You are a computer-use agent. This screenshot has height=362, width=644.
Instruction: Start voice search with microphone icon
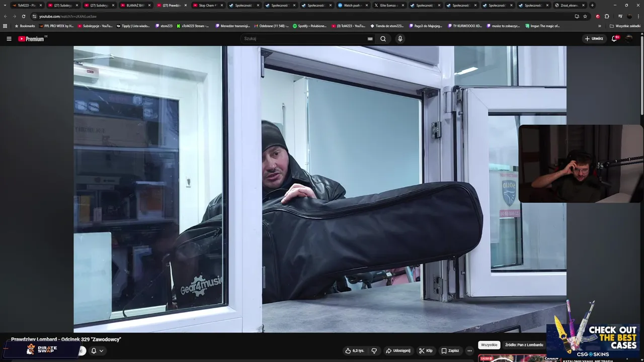tap(400, 39)
